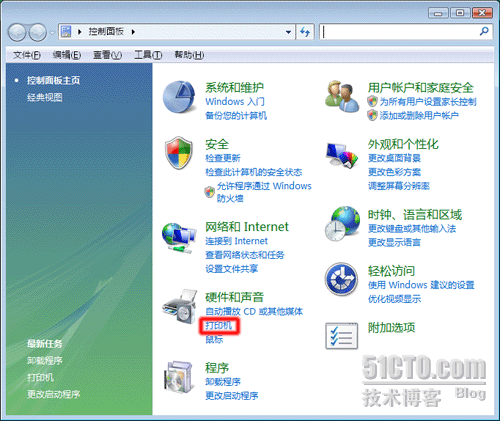Image resolution: width=500 pixels, height=421 pixels.
Task: Open the 系统和维护 category heading
Action: [x=234, y=87]
